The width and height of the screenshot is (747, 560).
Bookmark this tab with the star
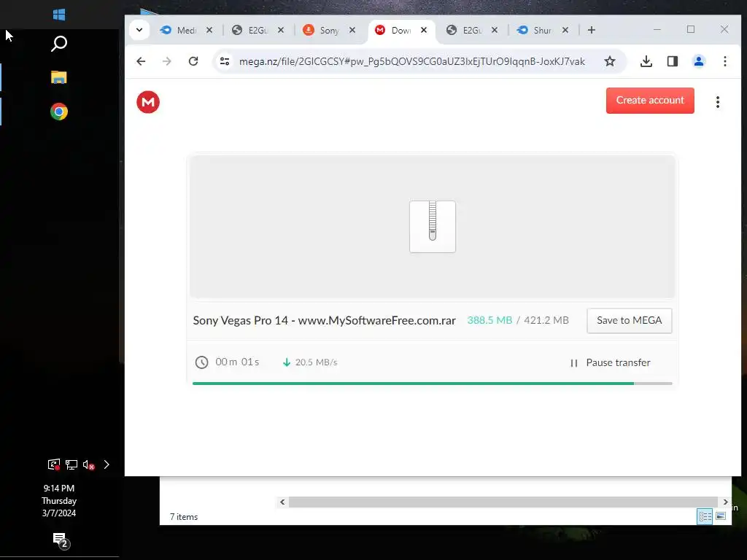610,61
